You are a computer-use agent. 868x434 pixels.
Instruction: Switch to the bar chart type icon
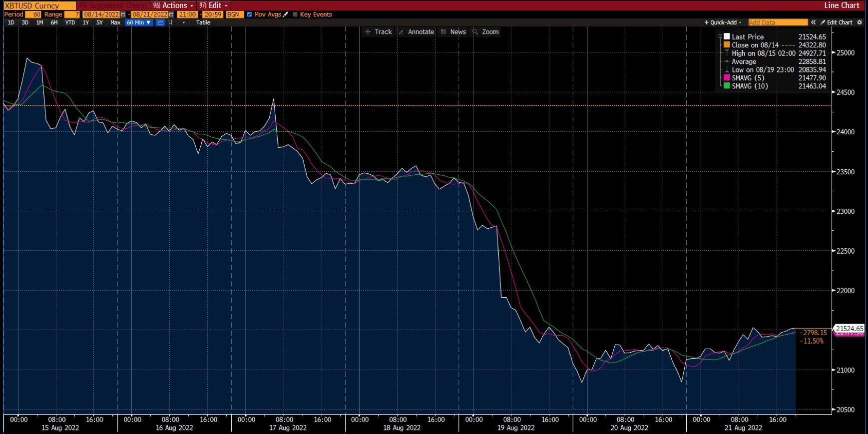click(171, 22)
